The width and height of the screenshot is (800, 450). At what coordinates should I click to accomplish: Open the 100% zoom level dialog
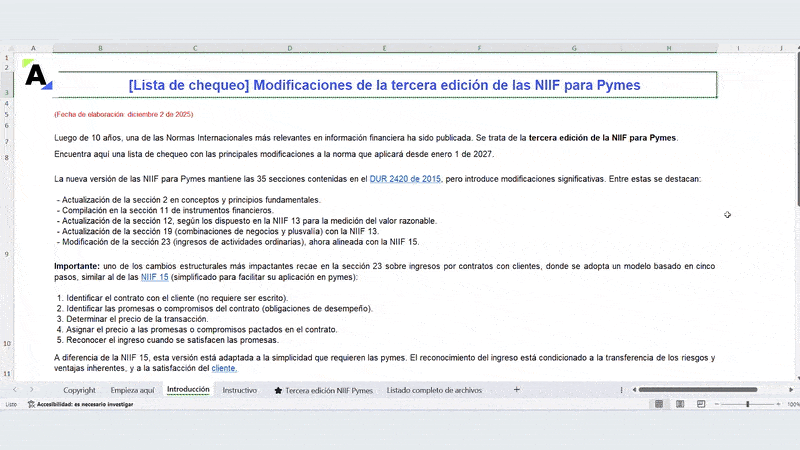coord(793,404)
